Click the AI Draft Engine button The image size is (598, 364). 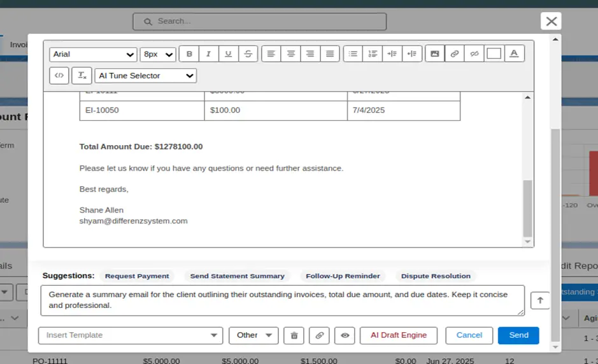coord(399,335)
